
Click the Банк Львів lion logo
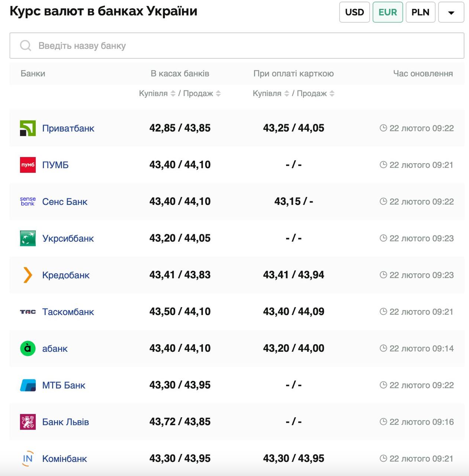click(28, 422)
